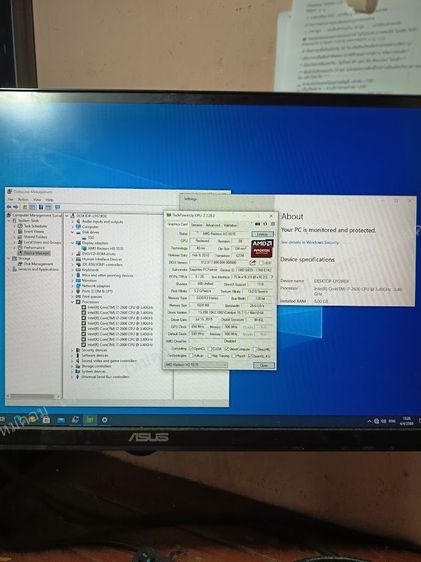Open the GPU-Z hamburger menu icon
Screen dimensions: 421x562
272,224
